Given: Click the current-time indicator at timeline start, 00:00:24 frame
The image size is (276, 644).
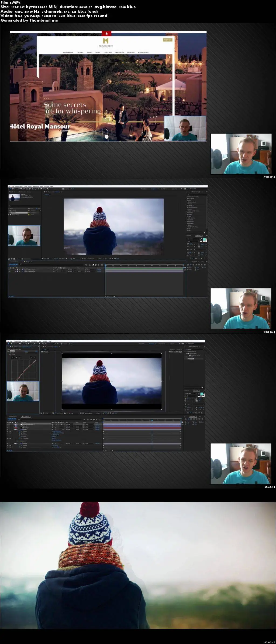Looking at the screenshot, I should click(105, 266).
